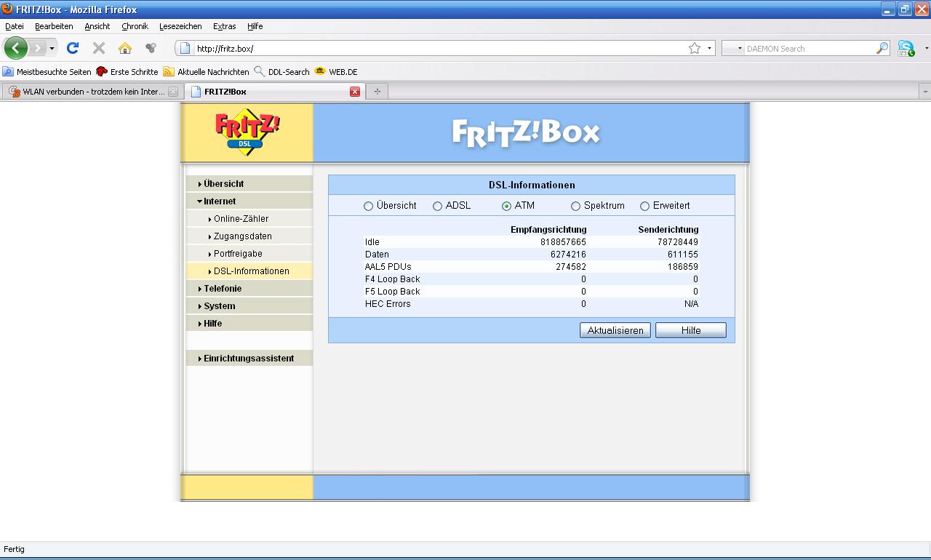Open the back/forward history dropdown arrow
The width and height of the screenshot is (931, 560).
[52, 49]
